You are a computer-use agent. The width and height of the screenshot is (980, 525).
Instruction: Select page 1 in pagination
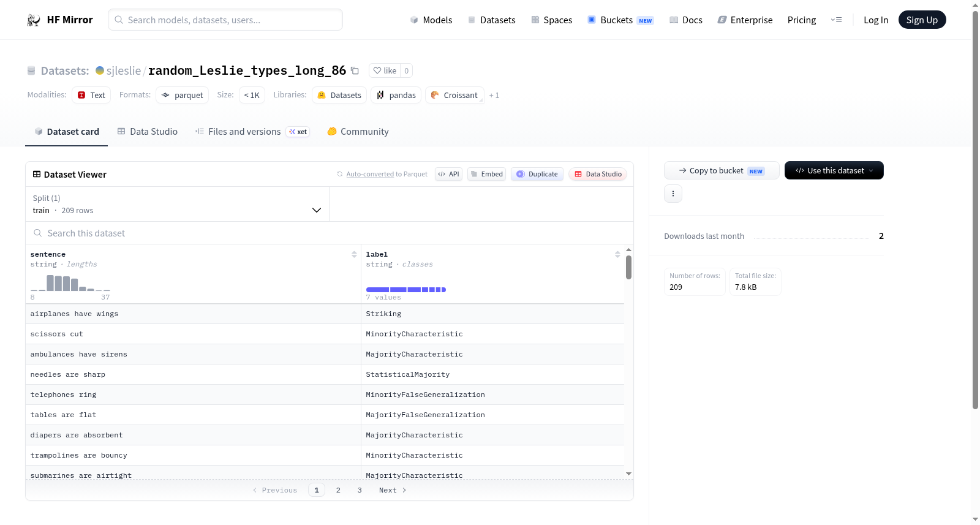[x=317, y=490]
